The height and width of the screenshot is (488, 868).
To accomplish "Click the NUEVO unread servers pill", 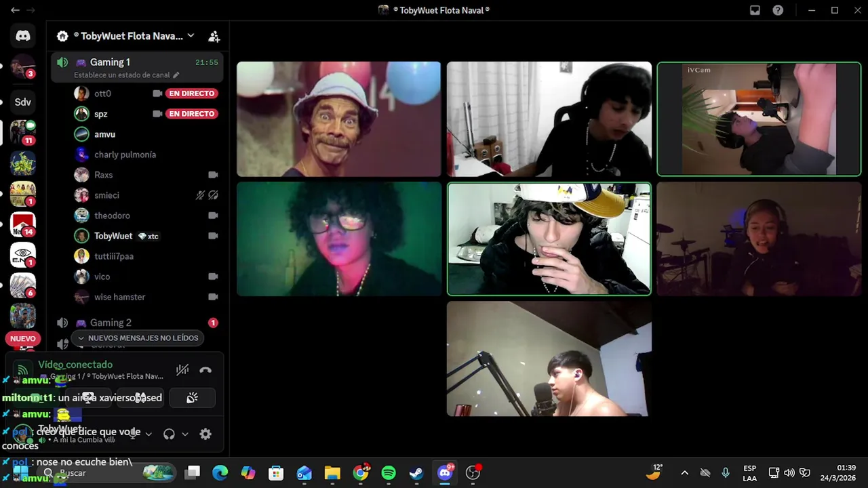I will pos(22,339).
